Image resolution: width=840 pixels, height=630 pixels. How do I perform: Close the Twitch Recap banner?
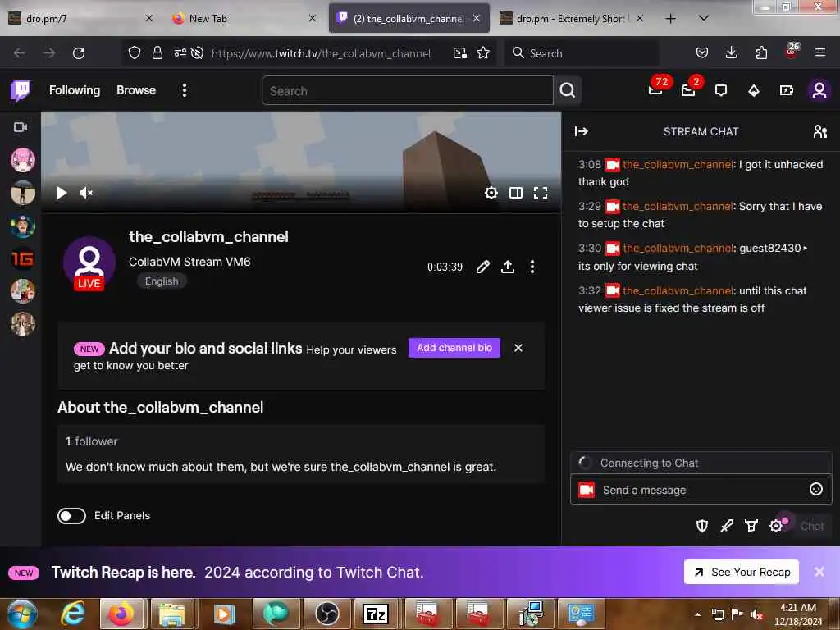819,572
